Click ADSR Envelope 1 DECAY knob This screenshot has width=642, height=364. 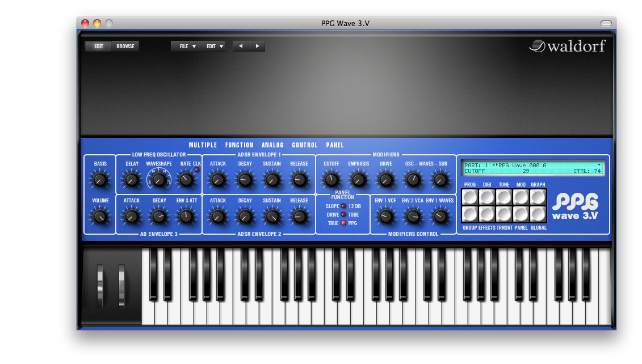(245, 180)
